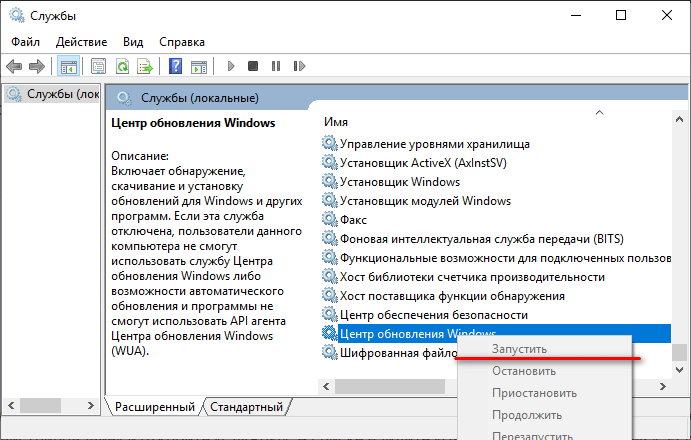Click services list horizontal scrollbar left arrow
The width and height of the screenshot is (691, 440).
[x=326, y=387]
